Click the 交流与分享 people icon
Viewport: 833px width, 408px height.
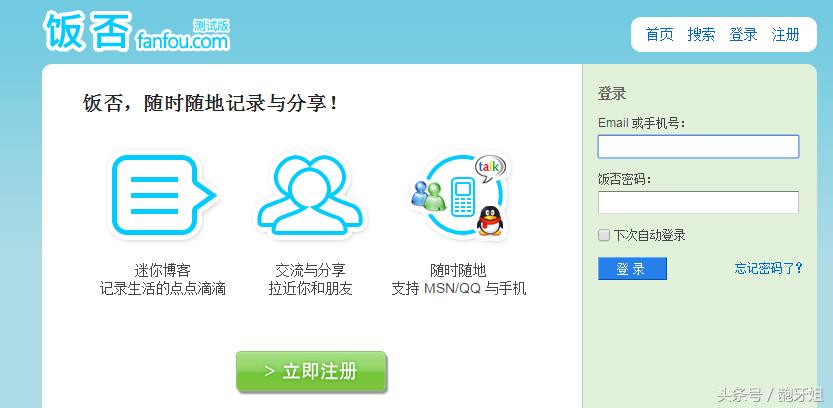coord(310,194)
